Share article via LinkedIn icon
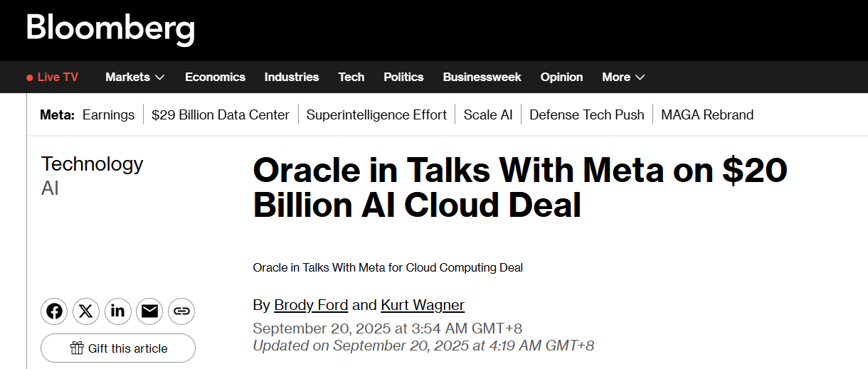This screenshot has height=369, width=868. pos(118,311)
